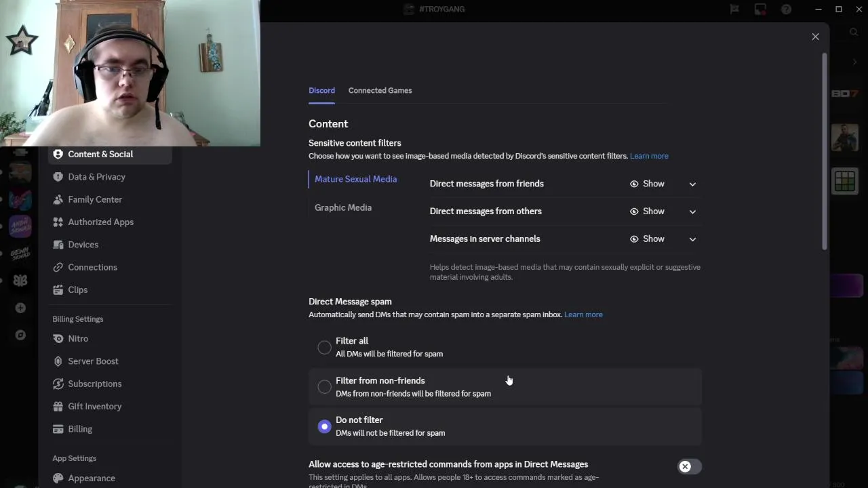Click the webcam overlay video

click(x=130, y=73)
